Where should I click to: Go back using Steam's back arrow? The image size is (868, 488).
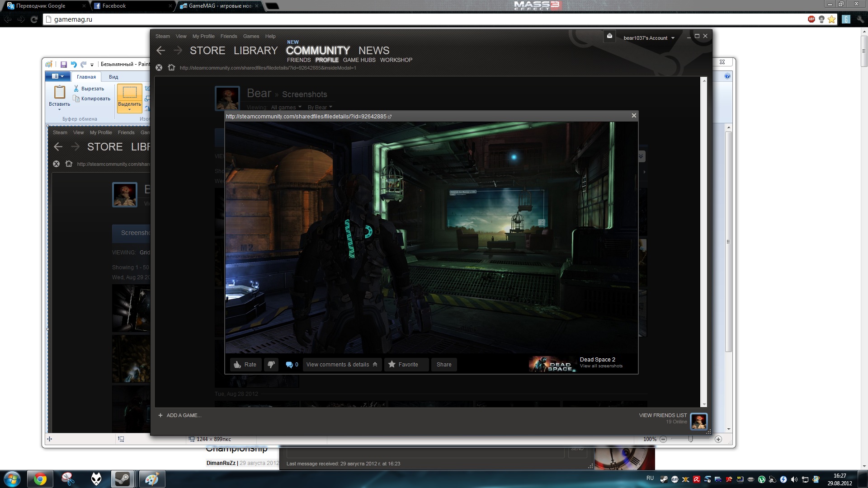coord(160,51)
